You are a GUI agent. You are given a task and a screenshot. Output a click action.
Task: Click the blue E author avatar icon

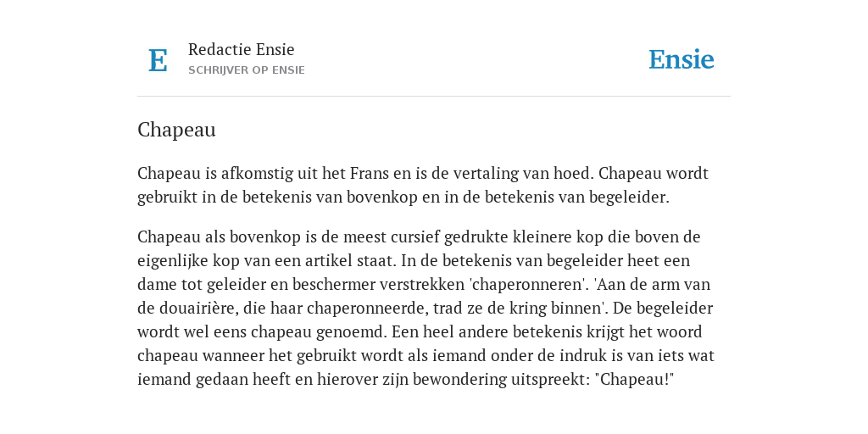click(x=158, y=60)
